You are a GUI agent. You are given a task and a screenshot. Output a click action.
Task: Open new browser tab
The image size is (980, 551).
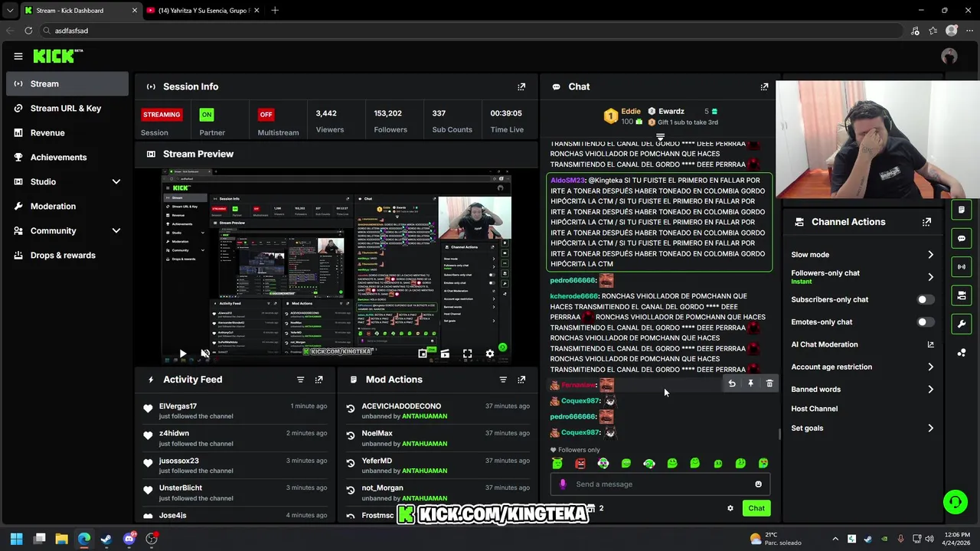[275, 11]
